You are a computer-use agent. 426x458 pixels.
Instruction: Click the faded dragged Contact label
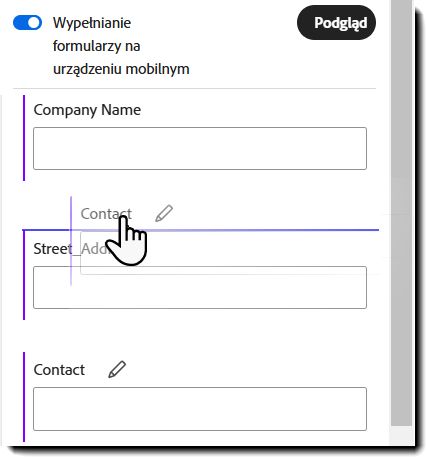tap(106, 214)
